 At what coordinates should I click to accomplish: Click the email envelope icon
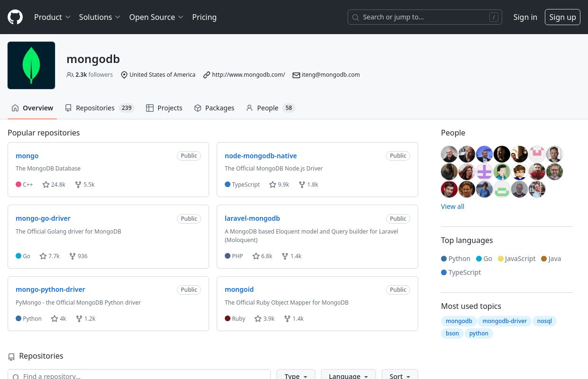pos(296,75)
